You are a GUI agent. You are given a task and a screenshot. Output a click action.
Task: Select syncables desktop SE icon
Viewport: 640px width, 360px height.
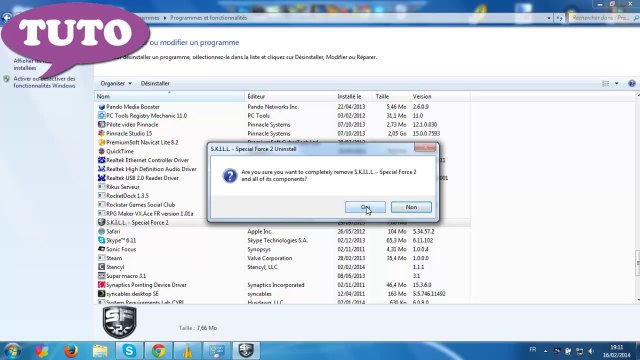[x=102, y=294]
